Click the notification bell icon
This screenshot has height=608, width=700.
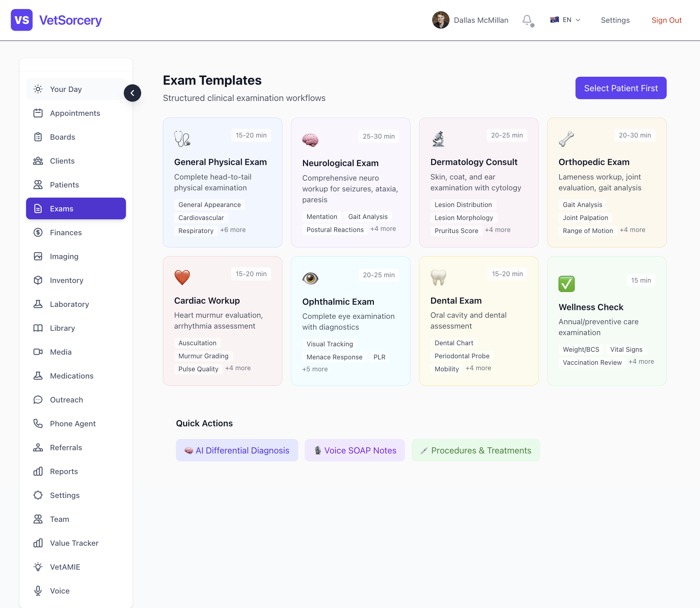527,20
